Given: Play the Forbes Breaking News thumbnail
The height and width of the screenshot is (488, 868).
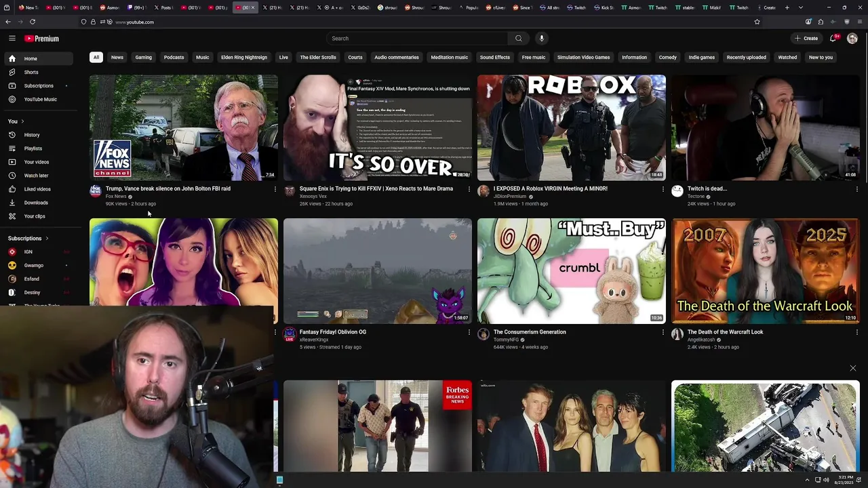Looking at the screenshot, I should 378,426.
